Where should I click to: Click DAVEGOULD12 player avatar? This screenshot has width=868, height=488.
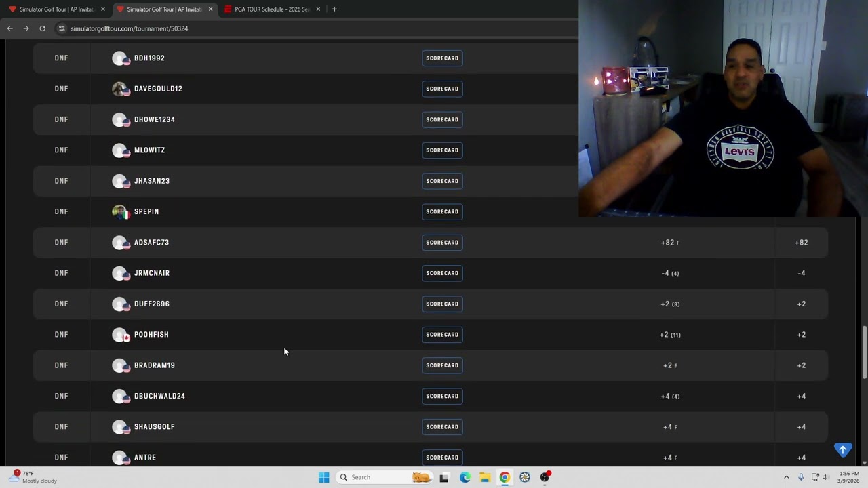(120, 89)
